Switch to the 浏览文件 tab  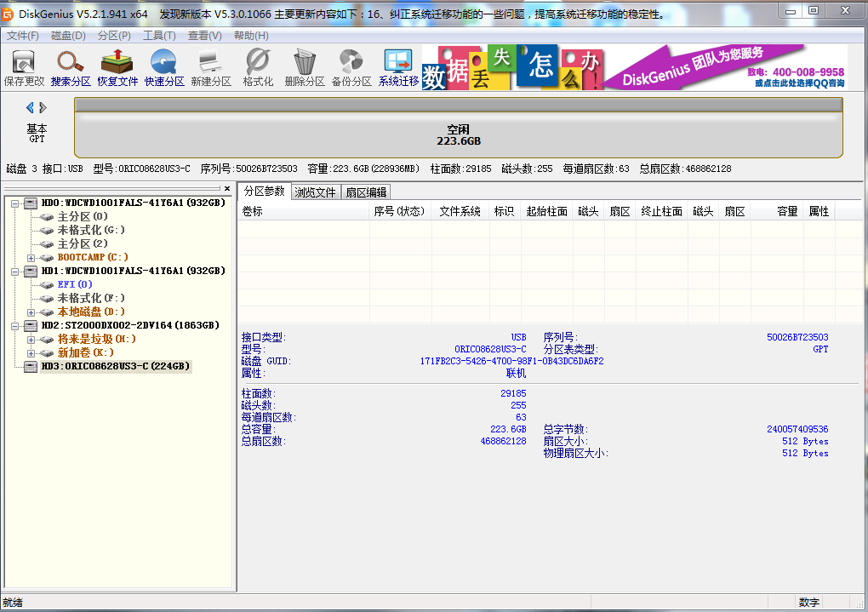pos(316,192)
